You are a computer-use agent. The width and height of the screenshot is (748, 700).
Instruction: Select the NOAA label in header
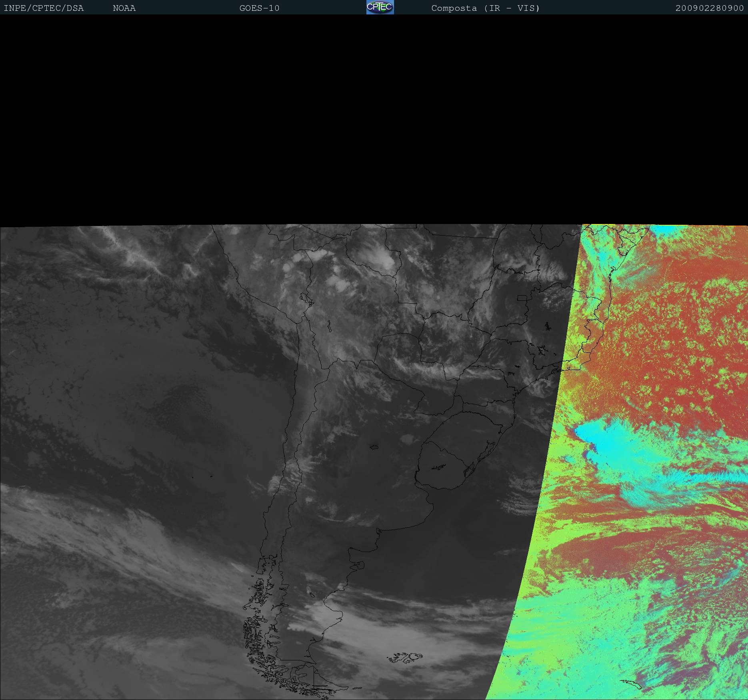click(124, 8)
